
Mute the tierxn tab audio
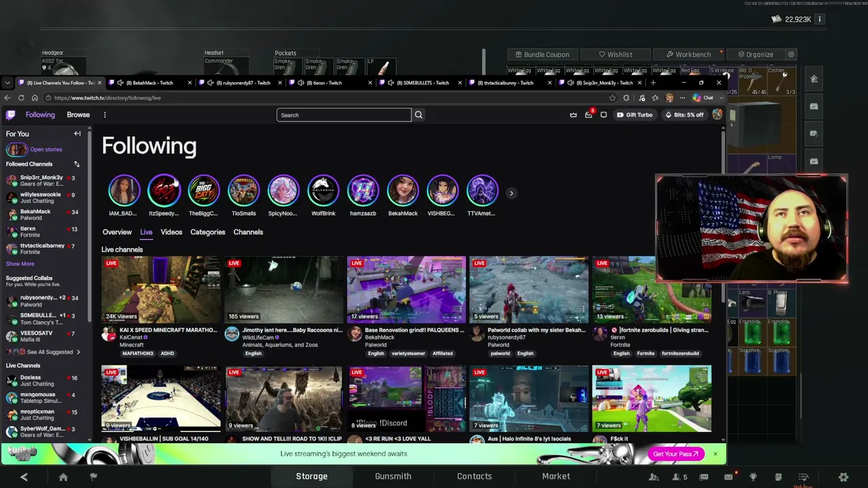coord(300,83)
